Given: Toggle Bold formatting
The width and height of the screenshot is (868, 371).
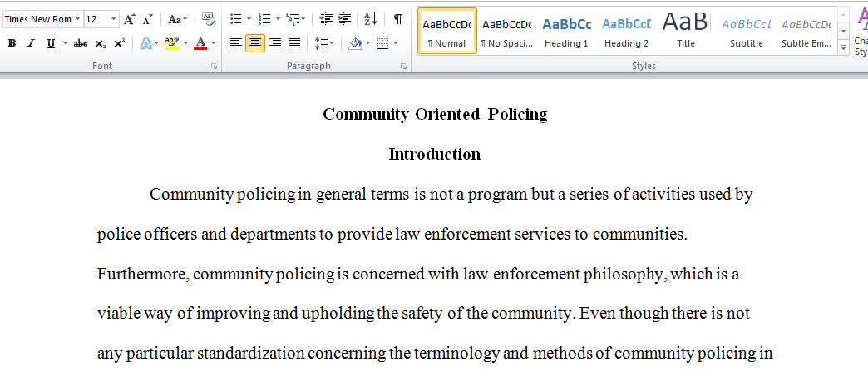Looking at the screenshot, I should click(12, 43).
